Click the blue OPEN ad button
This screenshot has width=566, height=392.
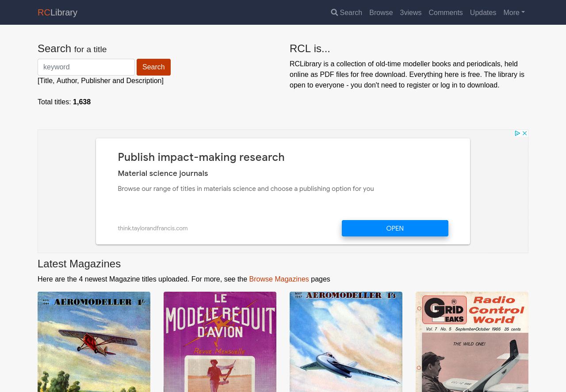tap(395, 228)
